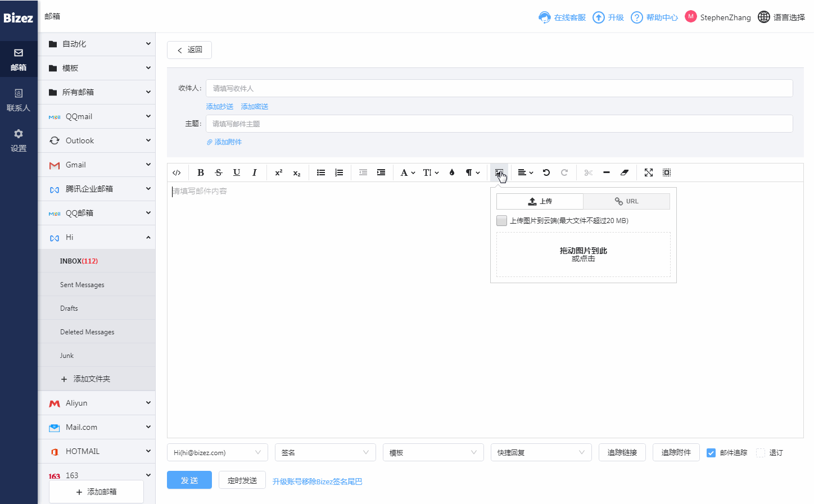Uncheck the 邮件追踪 email tracking checkbox
The image size is (814, 504).
pos(711,453)
